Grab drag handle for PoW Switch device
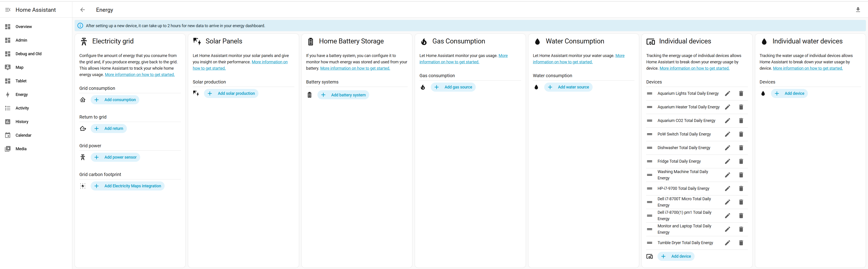Viewport: 868px width, 269px height. coord(650,134)
